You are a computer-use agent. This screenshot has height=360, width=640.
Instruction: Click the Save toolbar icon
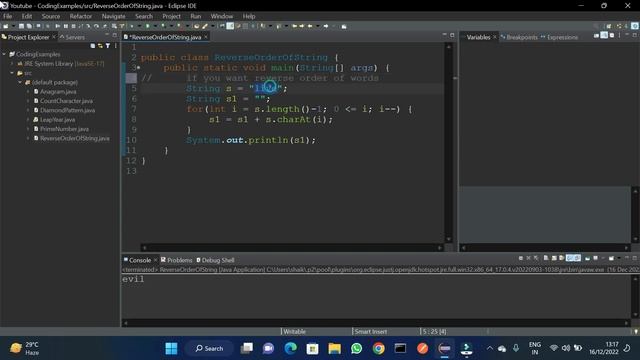click(21, 26)
